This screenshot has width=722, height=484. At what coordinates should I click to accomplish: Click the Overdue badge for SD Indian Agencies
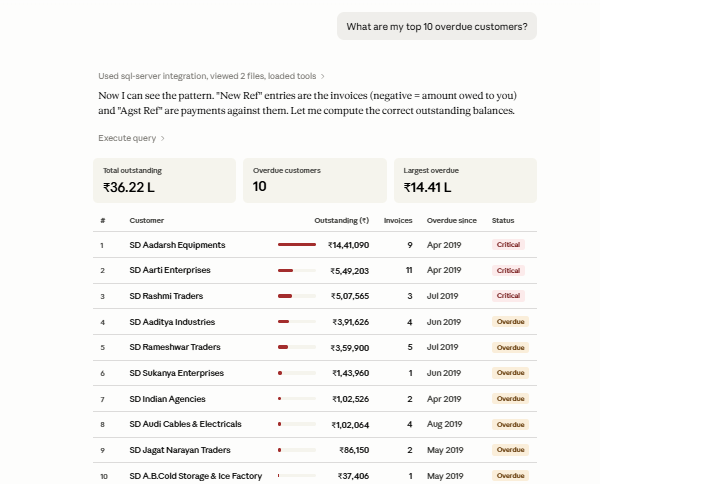(510, 398)
